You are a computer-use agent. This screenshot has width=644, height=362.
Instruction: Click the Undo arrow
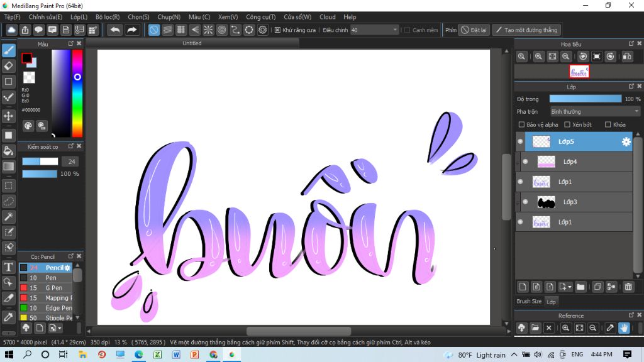point(116,30)
